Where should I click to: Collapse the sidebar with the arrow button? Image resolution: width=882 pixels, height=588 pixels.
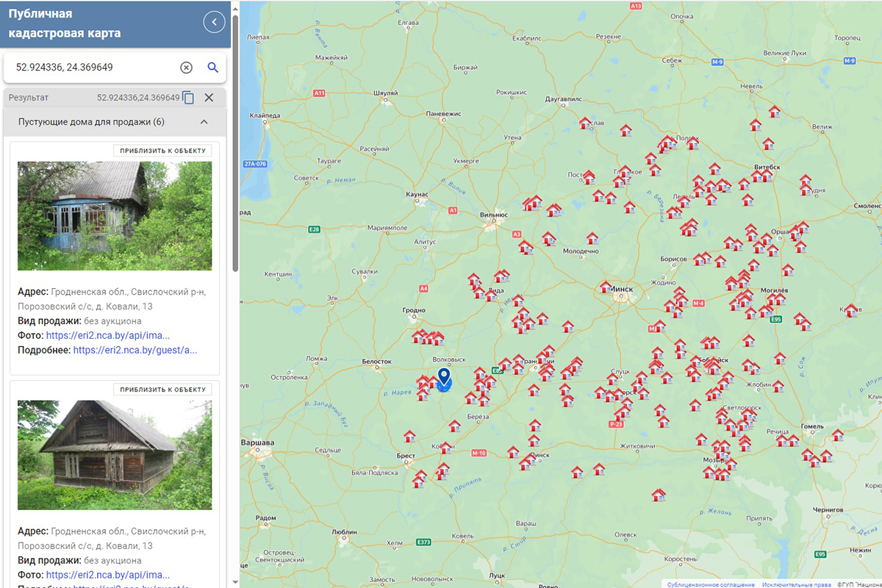(214, 22)
